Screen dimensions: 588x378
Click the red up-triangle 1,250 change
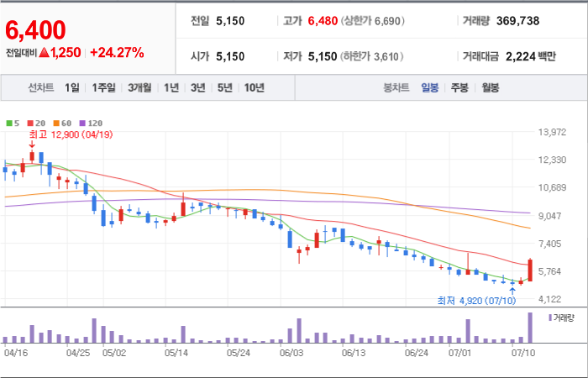click(60, 53)
